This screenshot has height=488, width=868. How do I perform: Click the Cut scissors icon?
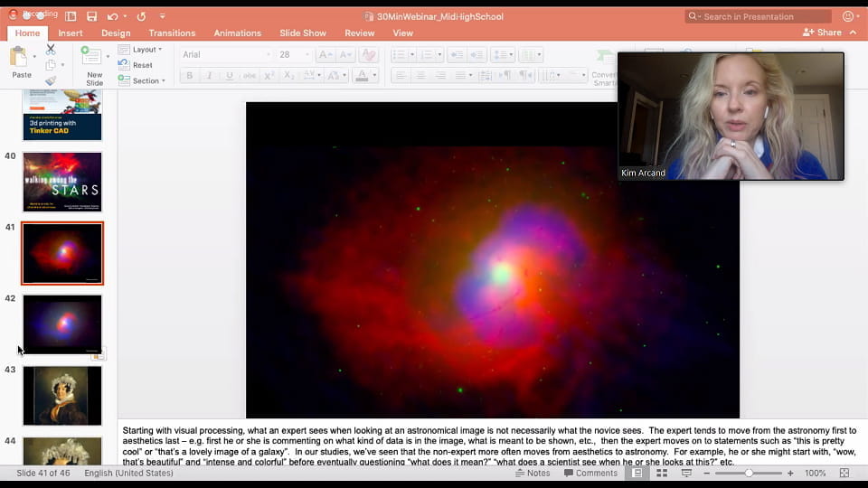51,49
